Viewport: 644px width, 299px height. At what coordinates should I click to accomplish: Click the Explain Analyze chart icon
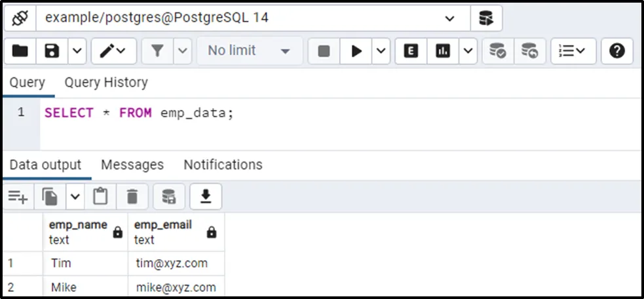(x=443, y=50)
